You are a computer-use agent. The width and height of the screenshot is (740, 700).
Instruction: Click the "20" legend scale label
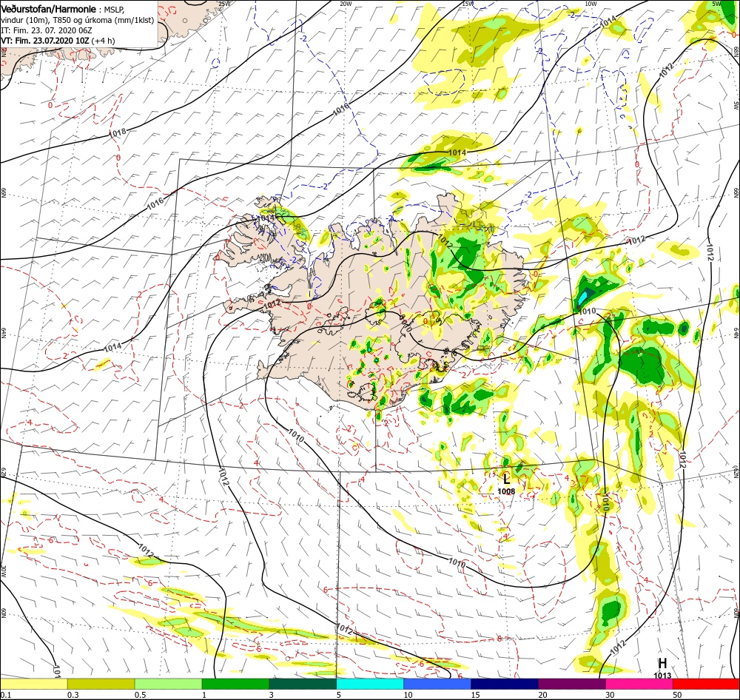coord(542,695)
